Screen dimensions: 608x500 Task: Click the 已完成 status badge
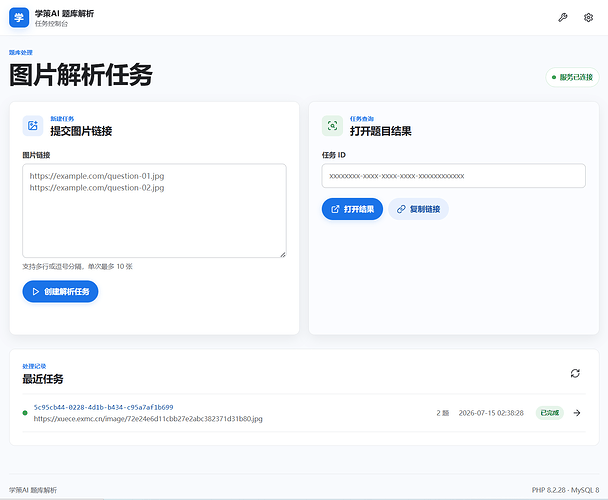coord(549,413)
